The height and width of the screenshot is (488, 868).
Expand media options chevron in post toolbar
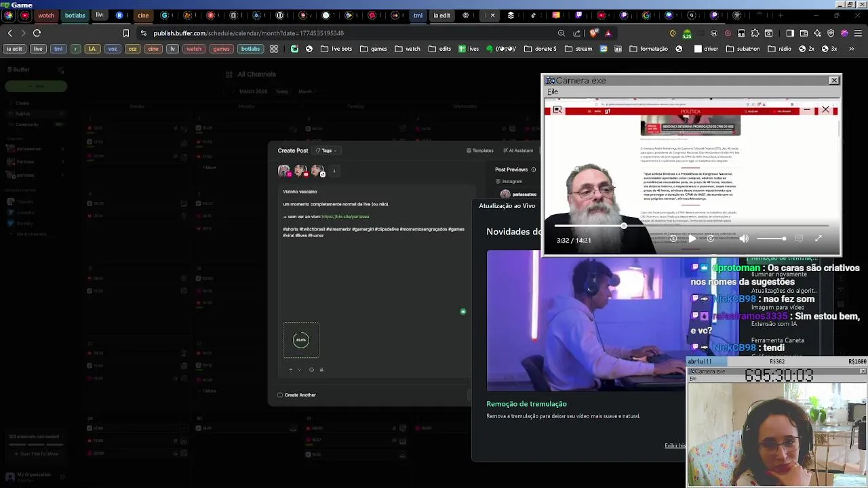point(299,369)
